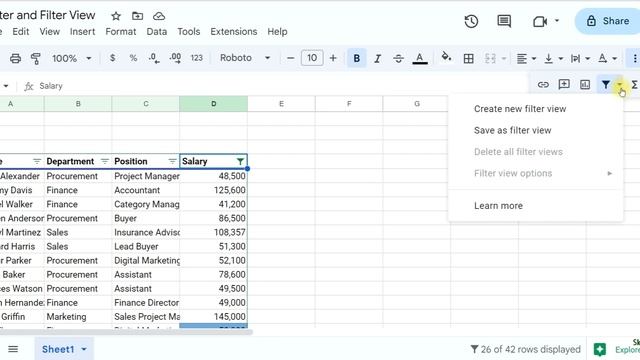Toggle italic formatting
640x360 pixels.
pos(378,58)
